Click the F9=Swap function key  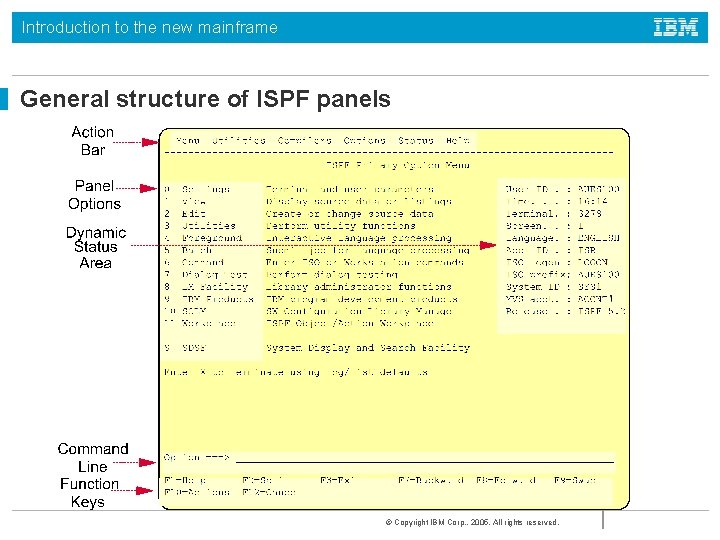click(575, 480)
